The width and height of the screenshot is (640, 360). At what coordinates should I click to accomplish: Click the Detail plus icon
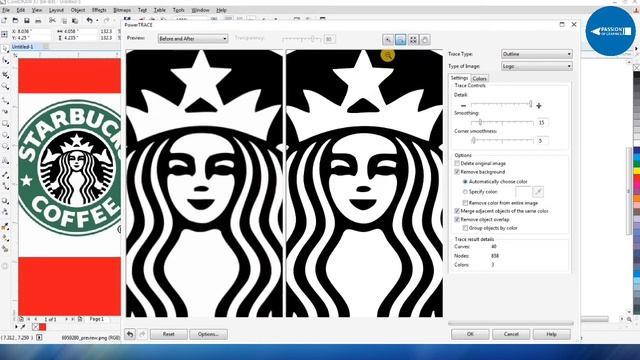tap(539, 106)
